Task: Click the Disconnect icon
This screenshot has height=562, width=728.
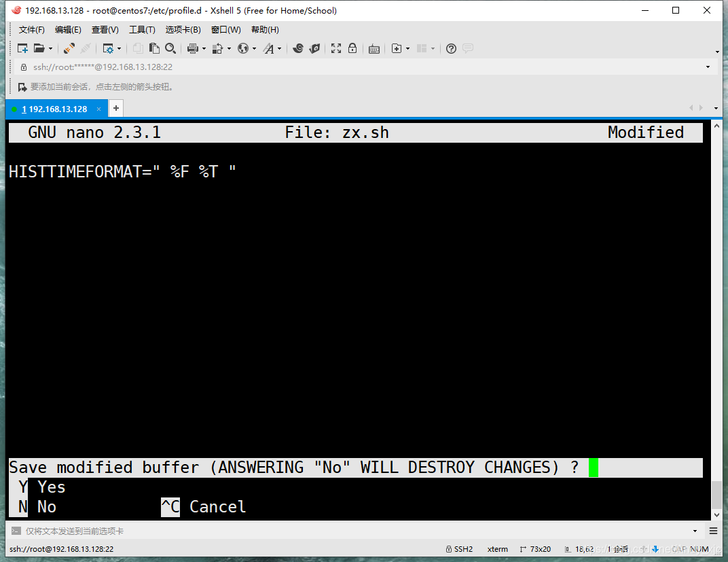Action: 86,48
